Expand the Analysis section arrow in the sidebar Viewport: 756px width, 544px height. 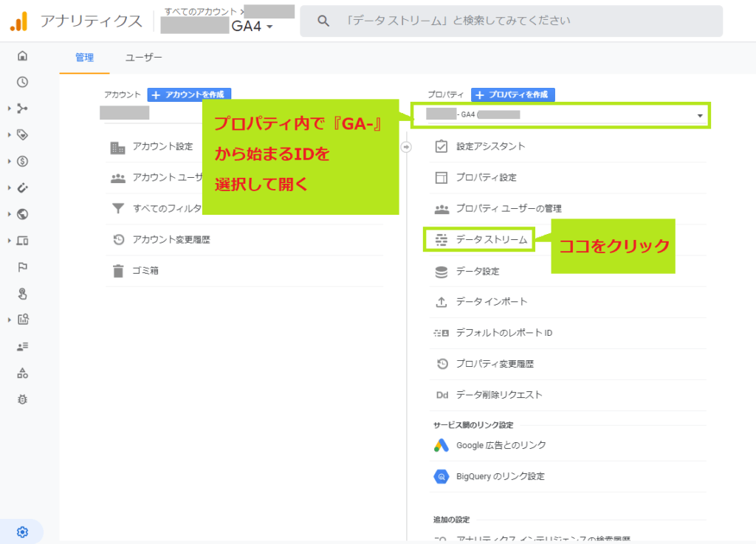(9, 320)
